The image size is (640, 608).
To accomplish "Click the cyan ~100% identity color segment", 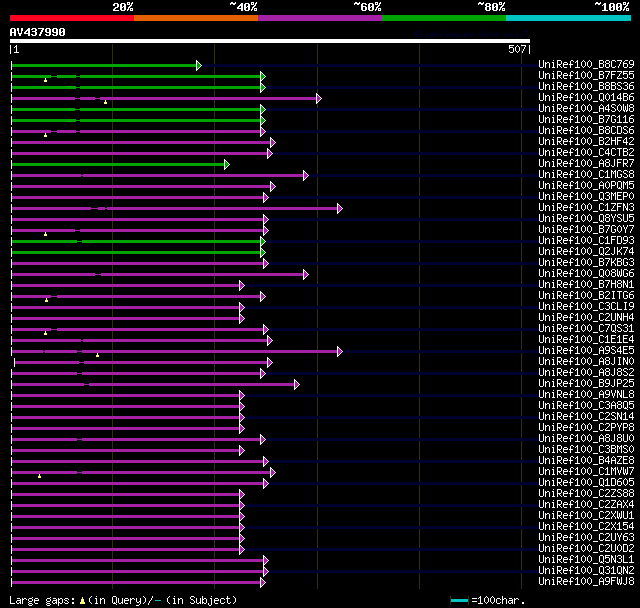I will click(x=568, y=18).
